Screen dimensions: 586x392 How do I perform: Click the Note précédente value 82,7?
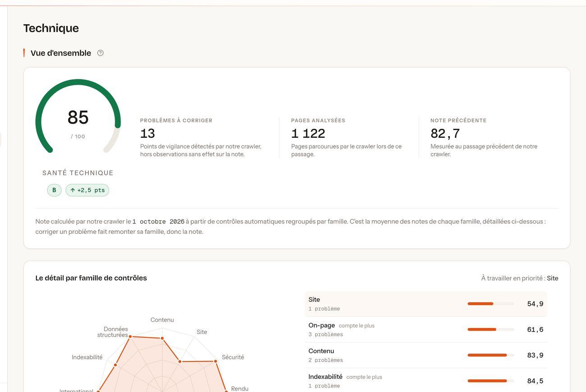click(x=445, y=133)
